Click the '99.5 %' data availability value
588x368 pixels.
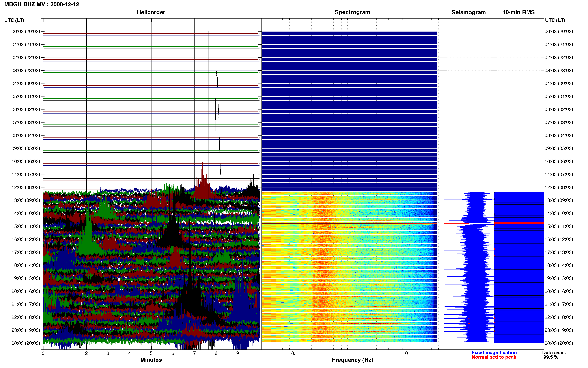[x=551, y=357]
